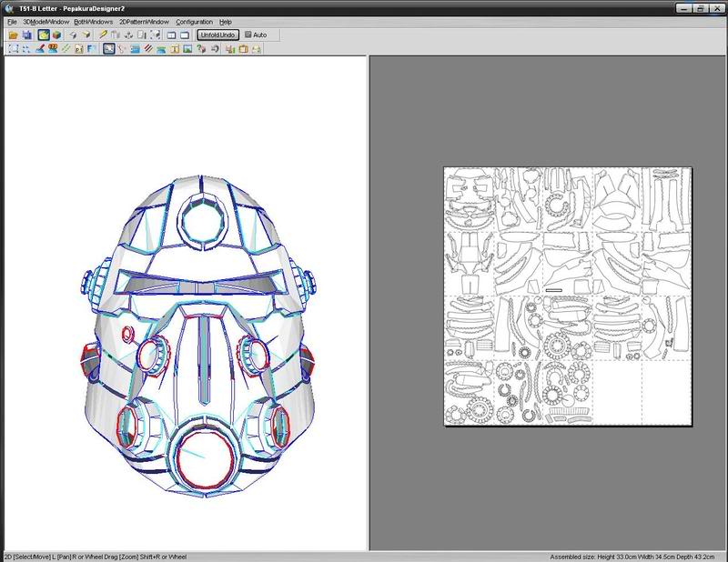Click the printer icon
The width and height of the screenshot is (728, 562).
[x=257, y=49]
